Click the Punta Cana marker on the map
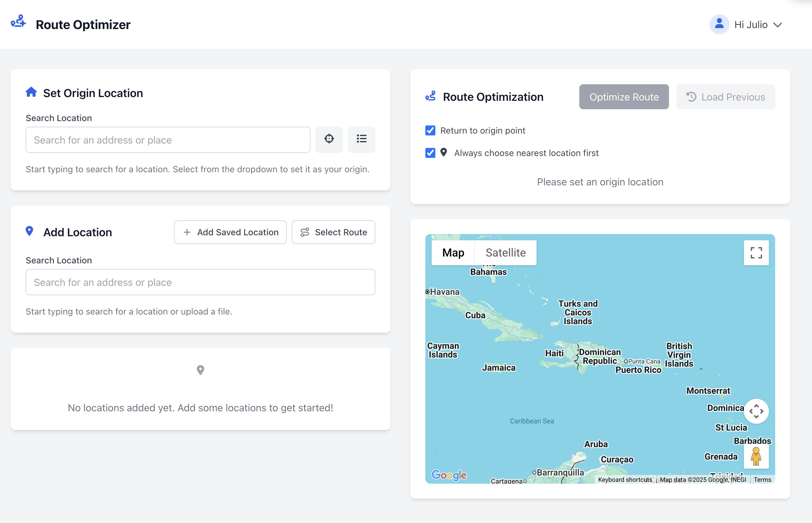This screenshot has height=523, width=812. 626,361
